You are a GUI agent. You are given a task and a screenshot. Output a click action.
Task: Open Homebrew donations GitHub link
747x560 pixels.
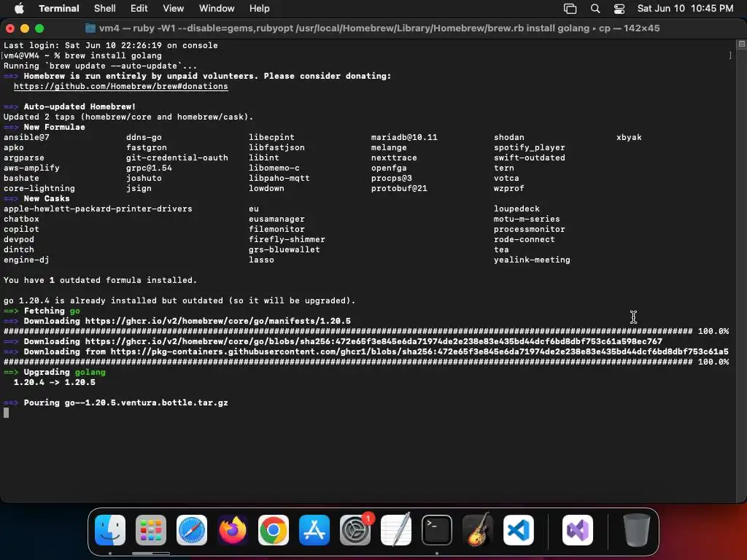[120, 86]
